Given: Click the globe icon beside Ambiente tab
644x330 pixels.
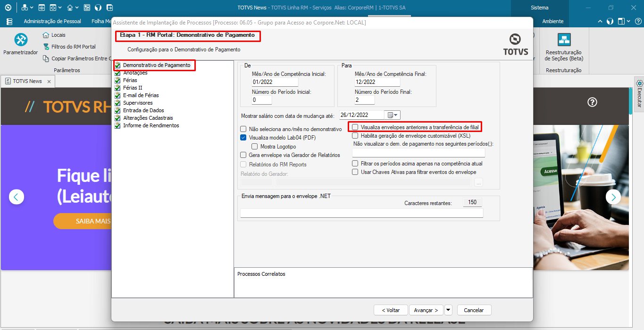Looking at the screenshot, I should [610, 21].
